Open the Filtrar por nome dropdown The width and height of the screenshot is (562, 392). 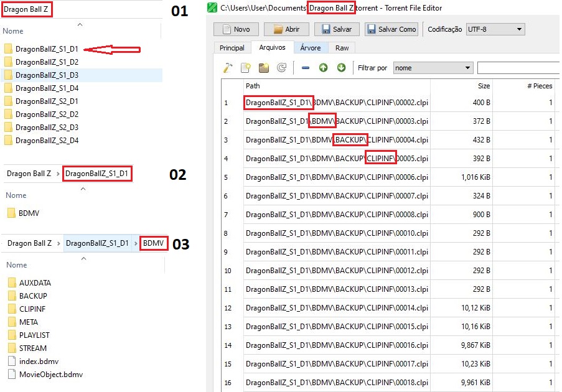[433, 68]
